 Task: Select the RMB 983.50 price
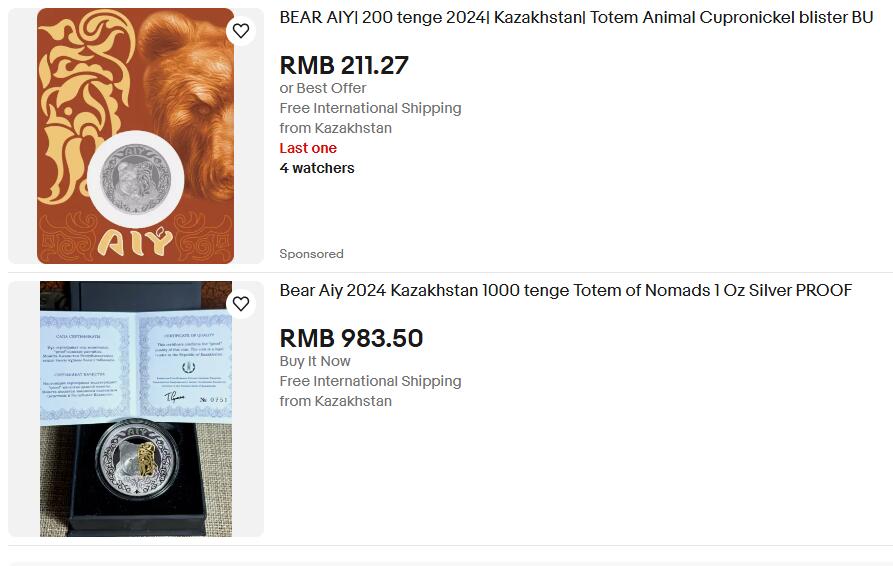(351, 338)
